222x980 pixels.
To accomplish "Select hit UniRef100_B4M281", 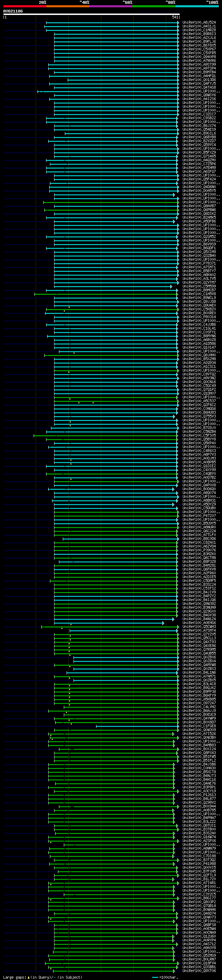I will [199, 565].
